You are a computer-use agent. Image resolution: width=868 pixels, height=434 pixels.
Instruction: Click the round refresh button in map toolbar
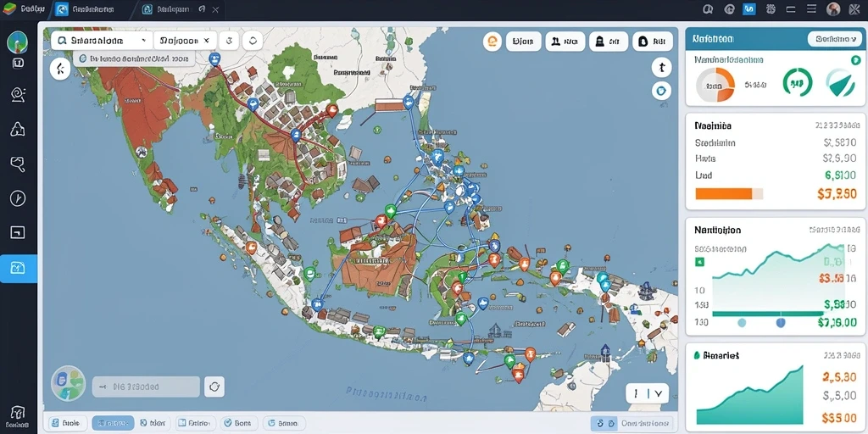coord(253,41)
